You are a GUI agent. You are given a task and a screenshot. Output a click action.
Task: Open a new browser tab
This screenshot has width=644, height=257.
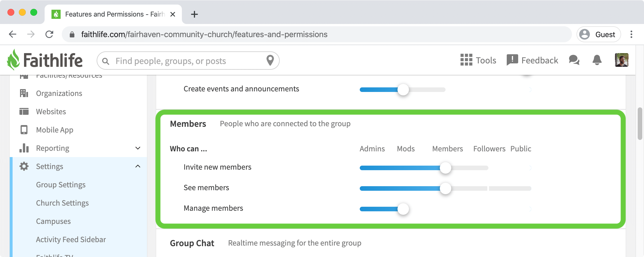click(x=194, y=14)
